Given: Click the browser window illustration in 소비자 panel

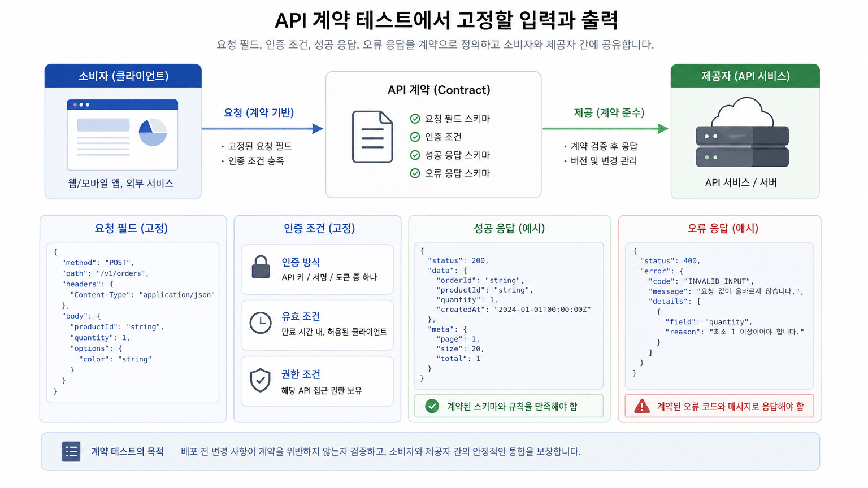Looking at the screenshot, I should pyautogui.click(x=123, y=135).
